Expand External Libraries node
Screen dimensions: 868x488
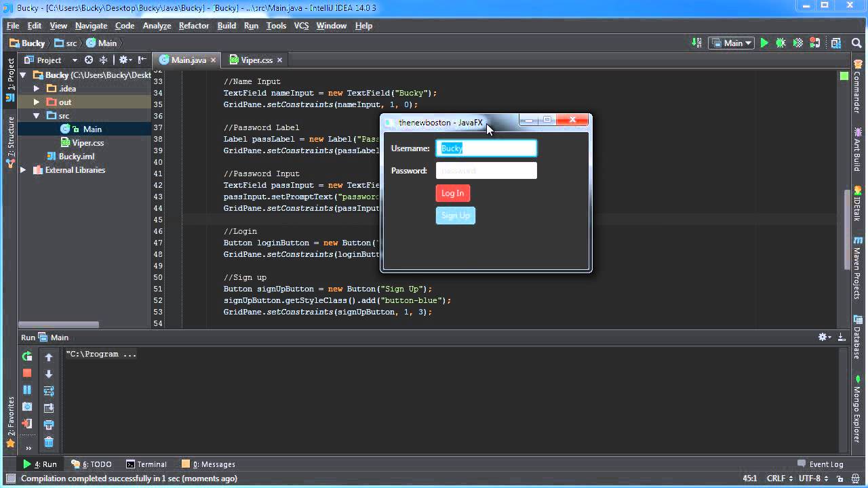click(x=23, y=170)
